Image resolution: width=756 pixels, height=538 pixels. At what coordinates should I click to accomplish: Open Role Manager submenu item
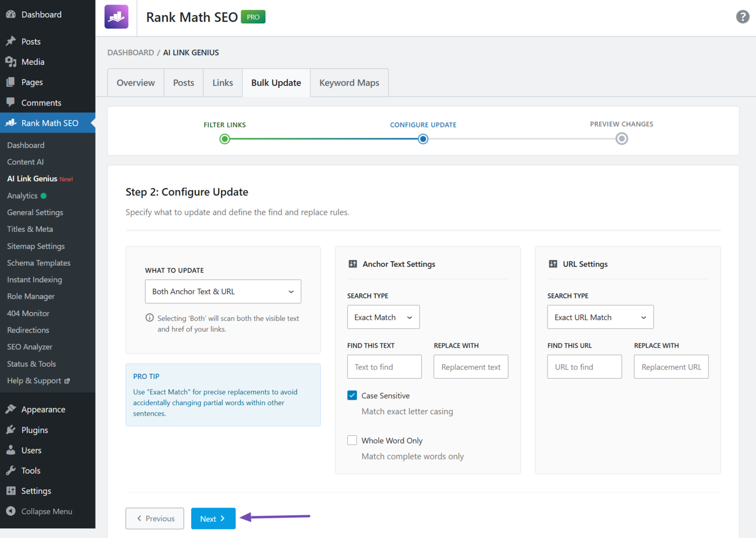[x=31, y=296]
